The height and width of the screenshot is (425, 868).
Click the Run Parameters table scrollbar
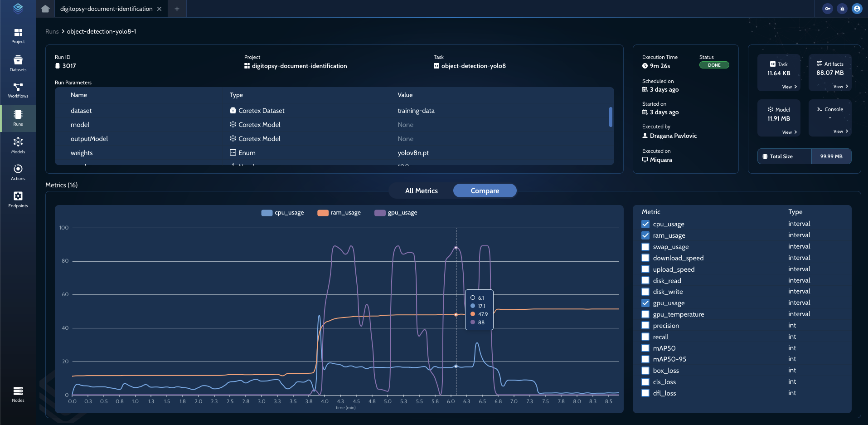coord(611,117)
